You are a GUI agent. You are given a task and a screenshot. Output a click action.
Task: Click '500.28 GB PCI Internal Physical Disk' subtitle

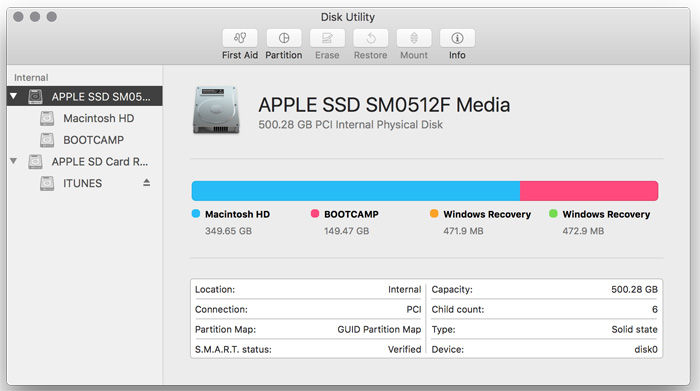tap(350, 125)
